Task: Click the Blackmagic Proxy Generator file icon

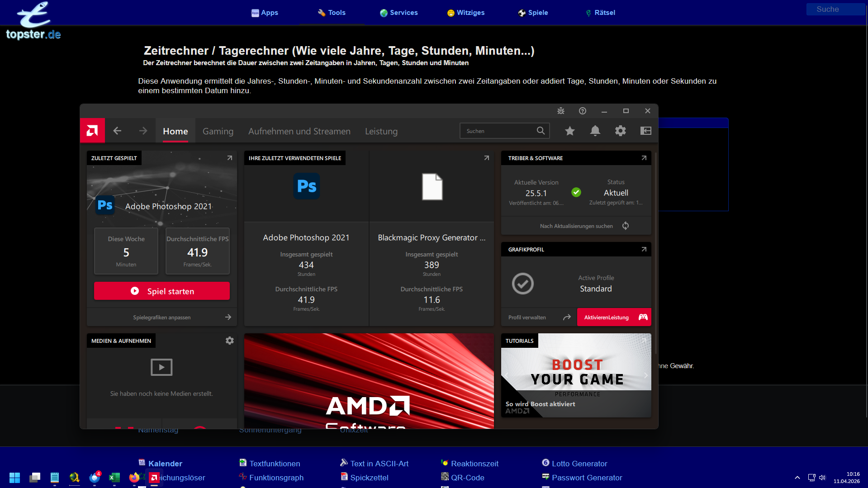Action: click(432, 186)
